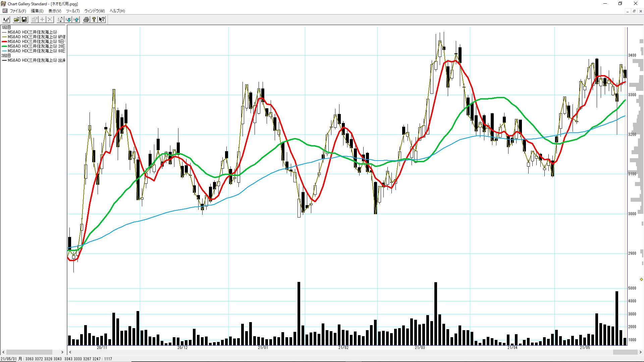Open the ファイル(F) menu
The width and height of the screenshot is (644, 362).
tap(18, 11)
